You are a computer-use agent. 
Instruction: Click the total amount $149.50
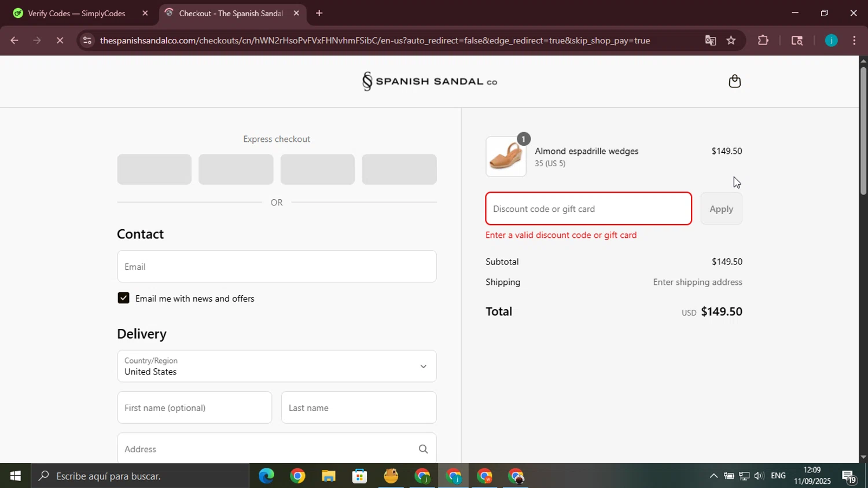click(722, 311)
